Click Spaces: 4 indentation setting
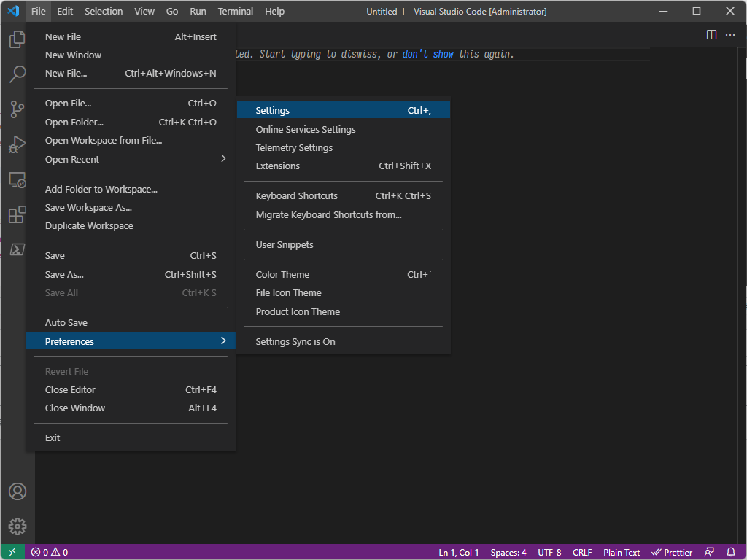The image size is (747, 560). tap(508, 553)
